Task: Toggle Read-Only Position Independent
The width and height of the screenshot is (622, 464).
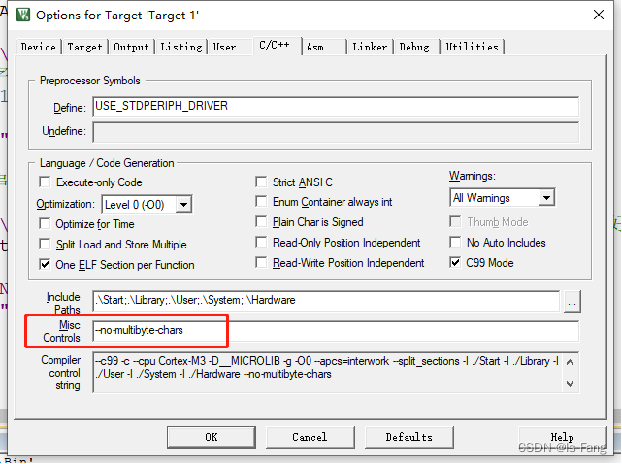Action: pos(261,242)
